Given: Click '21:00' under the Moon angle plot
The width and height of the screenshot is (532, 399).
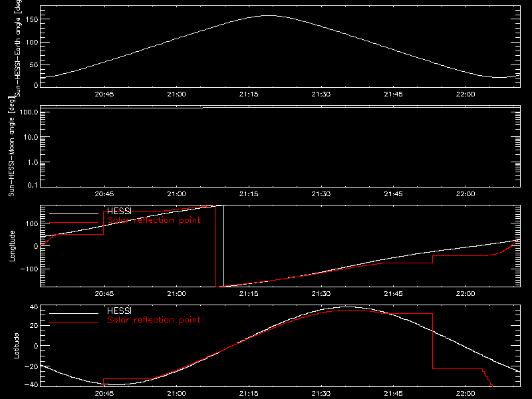Looking at the screenshot, I should [x=176, y=194].
